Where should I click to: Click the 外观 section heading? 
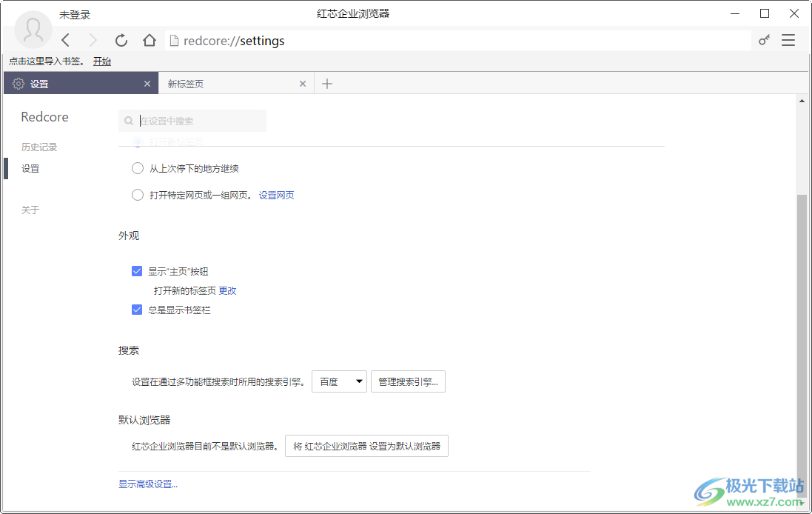[x=129, y=236]
